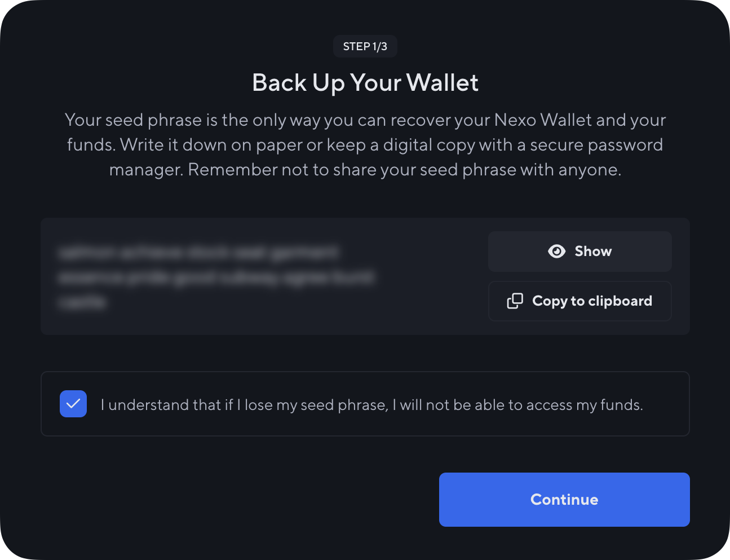This screenshot has height=560, width=730.
Task: Uncheck the seed phrase understanding checkbox
Action: [x=73, y=404]
